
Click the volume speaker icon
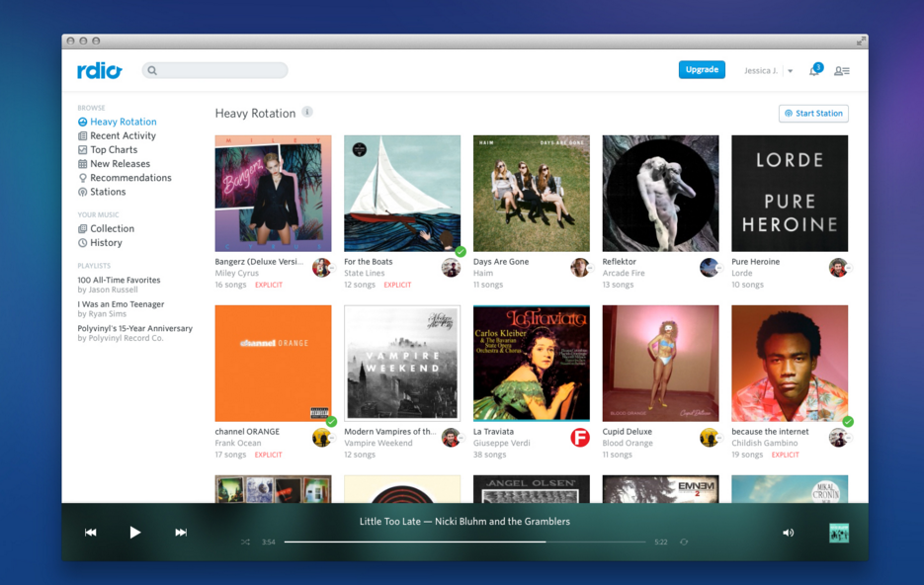pos(788,533)
